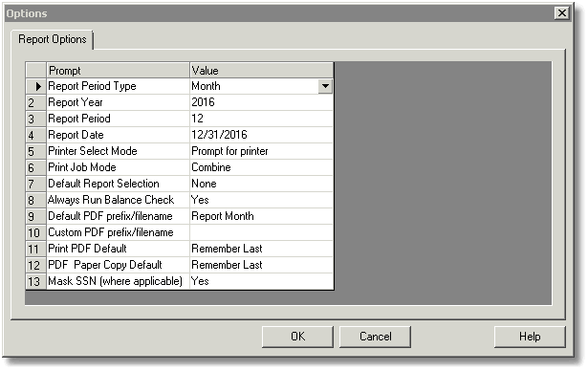Select row header number 10
The image size is (588, 371).
(36, 232)
